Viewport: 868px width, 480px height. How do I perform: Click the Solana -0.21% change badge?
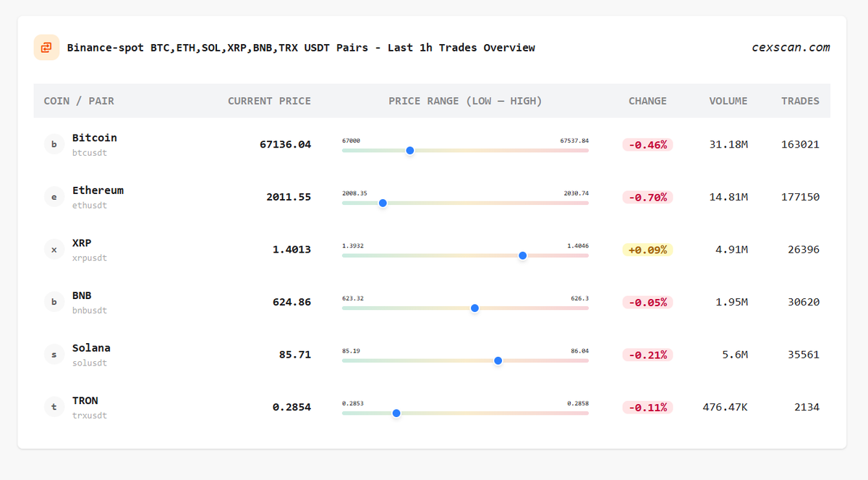click(648, 355)
